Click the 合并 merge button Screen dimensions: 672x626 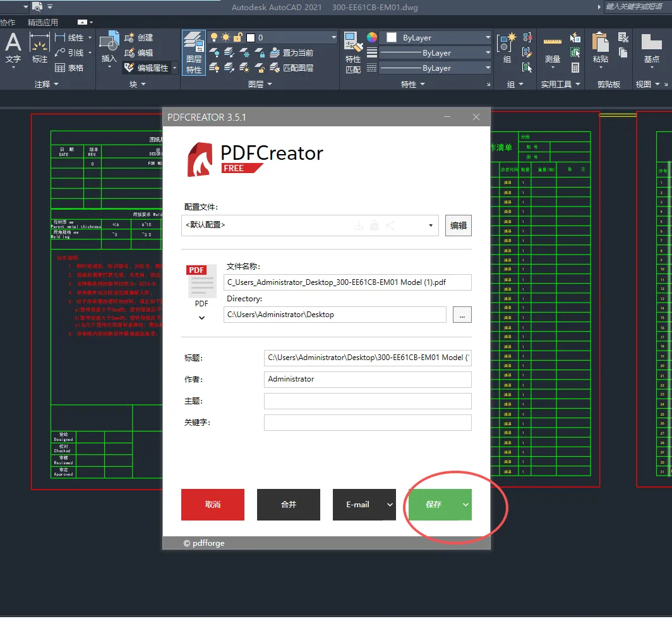289,505
